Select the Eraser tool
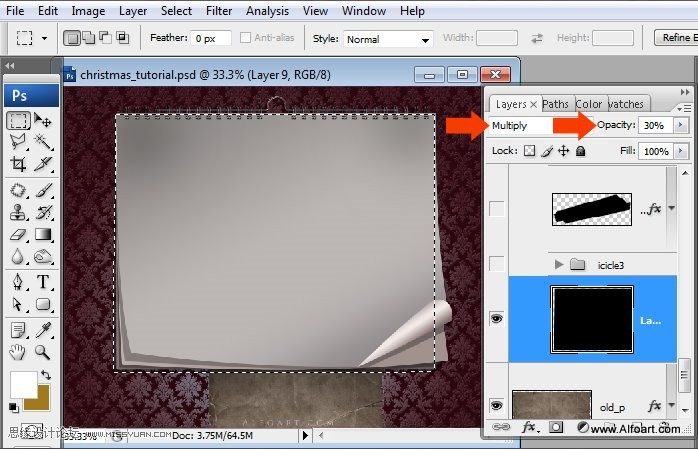698x449 pixels. pyautogui.click(x=18, y=235)
